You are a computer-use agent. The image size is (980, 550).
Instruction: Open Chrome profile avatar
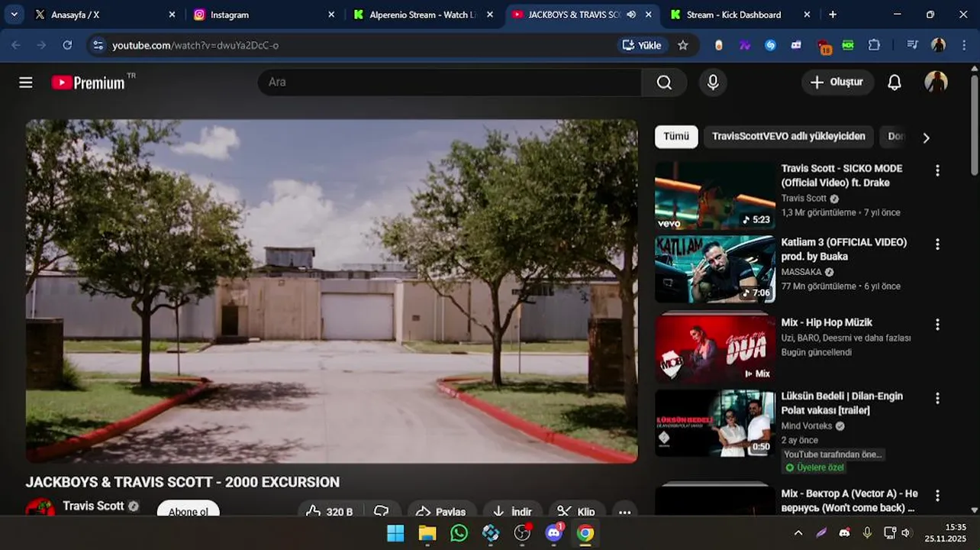[939, 45]
